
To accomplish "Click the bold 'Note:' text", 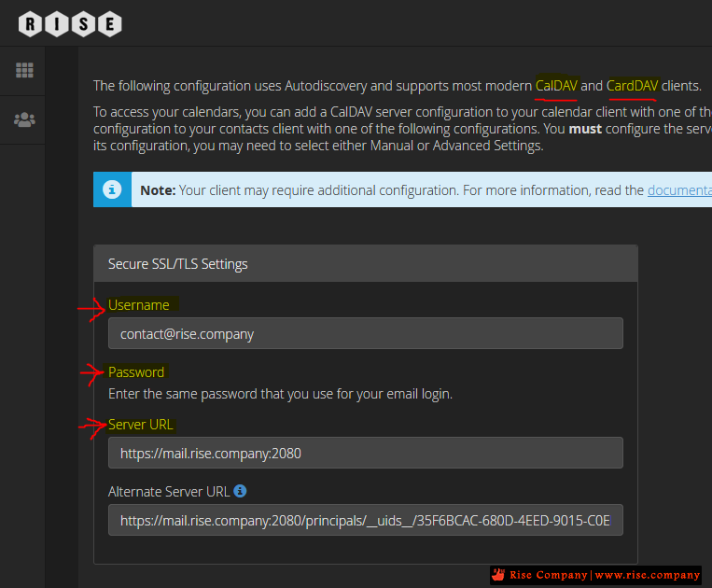I will tap(158, 190).
